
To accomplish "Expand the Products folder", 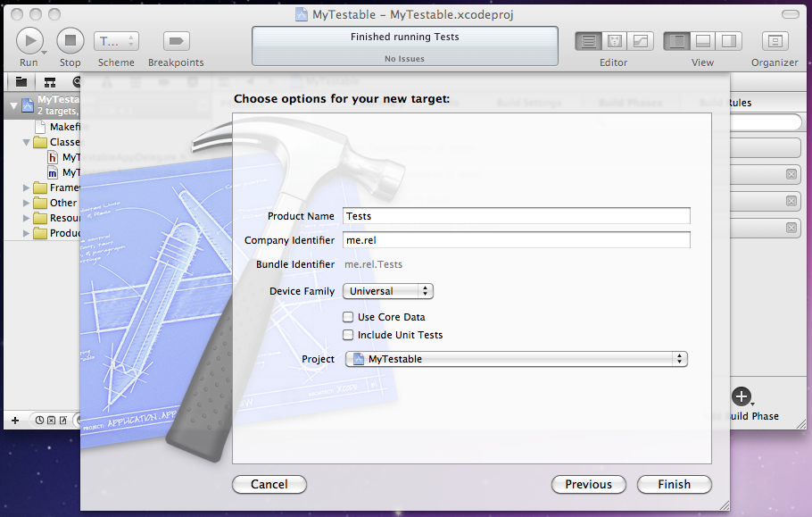I will pos(26,234).
